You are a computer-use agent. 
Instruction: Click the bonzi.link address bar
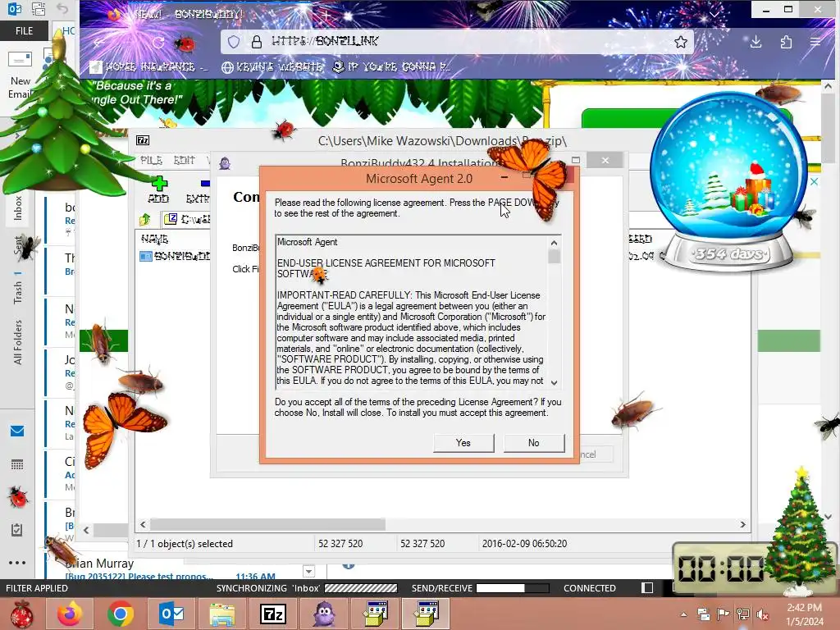pyautogui.click(x=458, y=41)
